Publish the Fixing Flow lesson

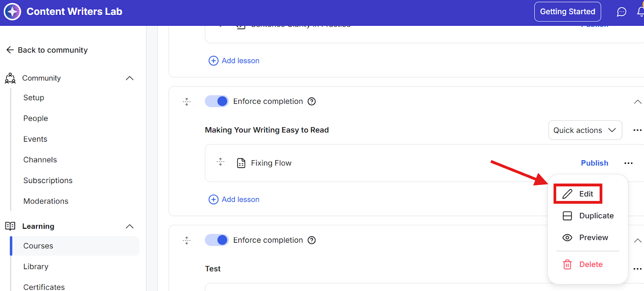tap(594, 163)
